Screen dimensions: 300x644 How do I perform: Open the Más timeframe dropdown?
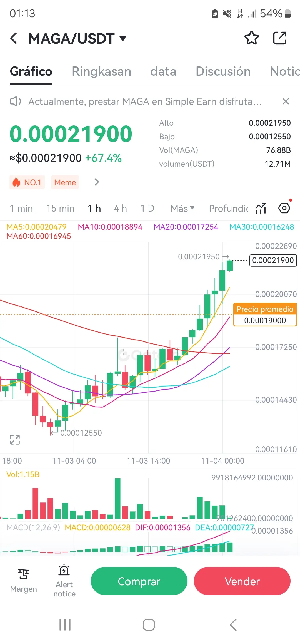(182, 208)
